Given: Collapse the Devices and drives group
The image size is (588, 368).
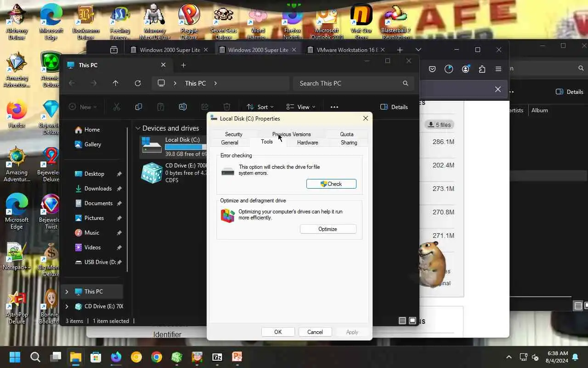Looking at the screenshot, I should tap(138, 128).
